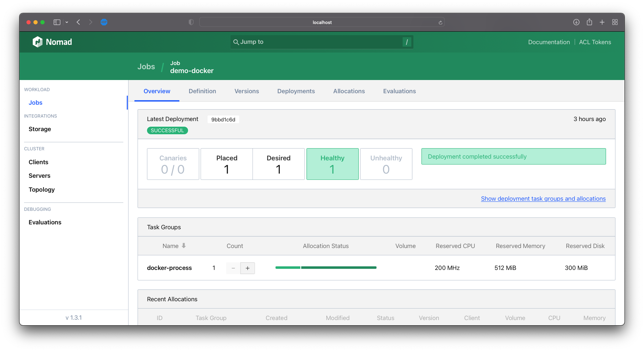The width and height of the screenshot is (644, 351).
Task: Increase docker-process count with plus button
Action: click(248, 268)
